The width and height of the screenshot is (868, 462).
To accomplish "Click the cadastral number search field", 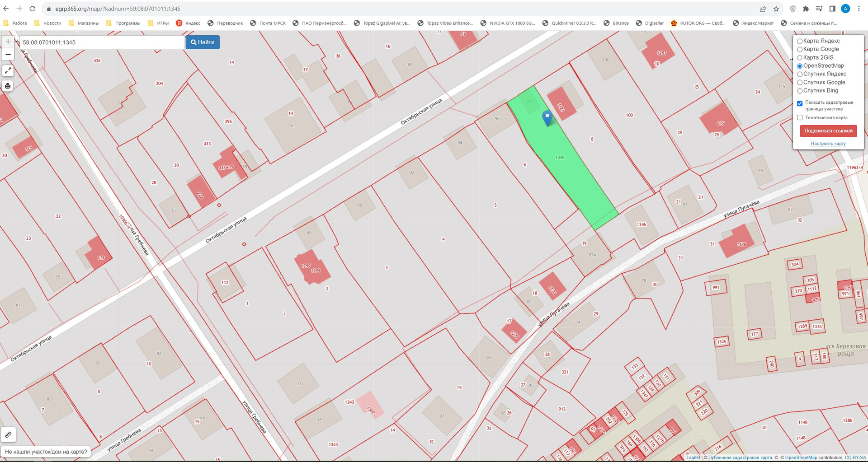I will (102, 42).
